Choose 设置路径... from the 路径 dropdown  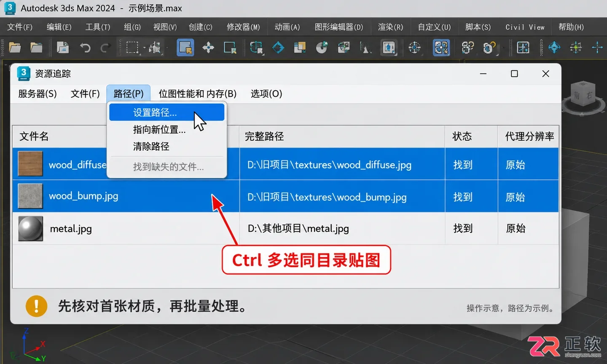click(167, 112)
